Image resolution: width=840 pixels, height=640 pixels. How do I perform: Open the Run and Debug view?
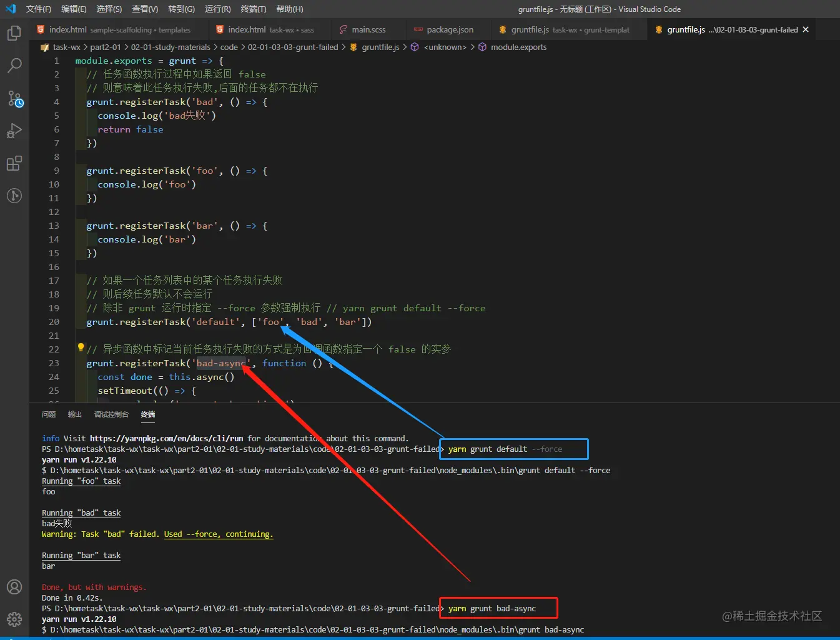point(14,131)
